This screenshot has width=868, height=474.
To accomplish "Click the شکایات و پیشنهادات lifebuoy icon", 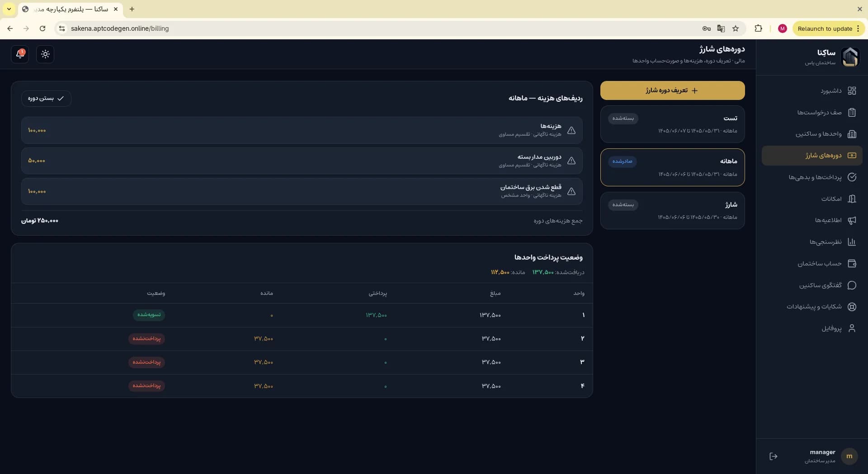I will coord(852,307).
